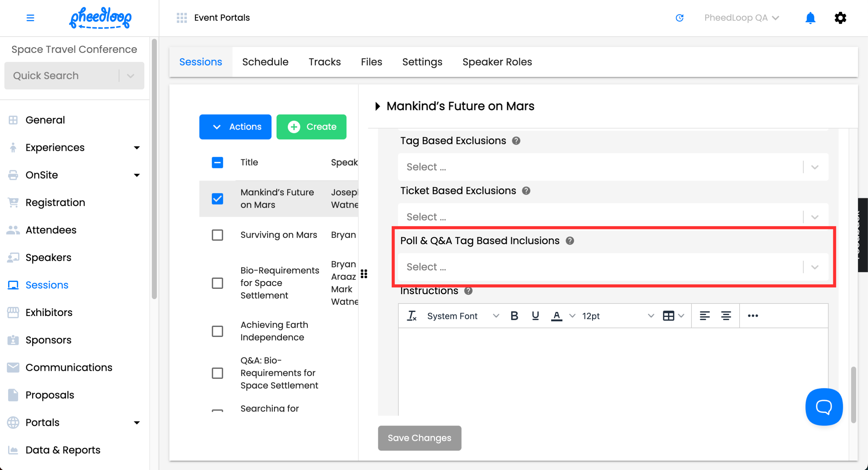The height and width of the screenshot is (470, 868).
Task: Check Q&A: Bio-Requirements session checkbox
Action: pyautogui.click(x=217, y=373)
